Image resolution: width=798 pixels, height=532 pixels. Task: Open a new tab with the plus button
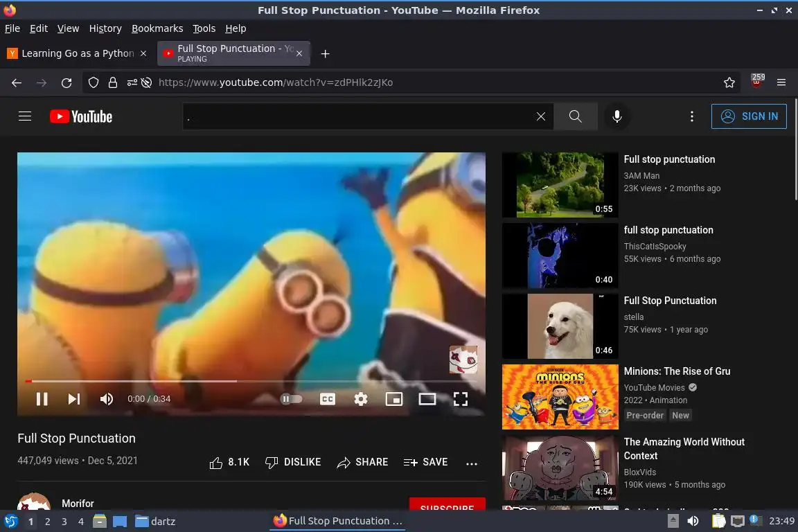[325, 53]
